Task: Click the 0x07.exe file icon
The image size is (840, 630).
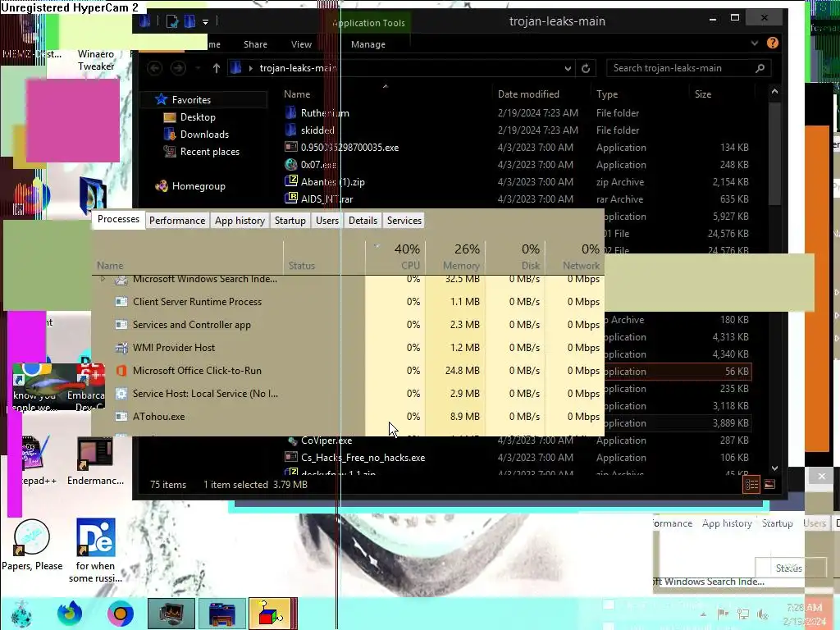Action: [x=291, y=164]
